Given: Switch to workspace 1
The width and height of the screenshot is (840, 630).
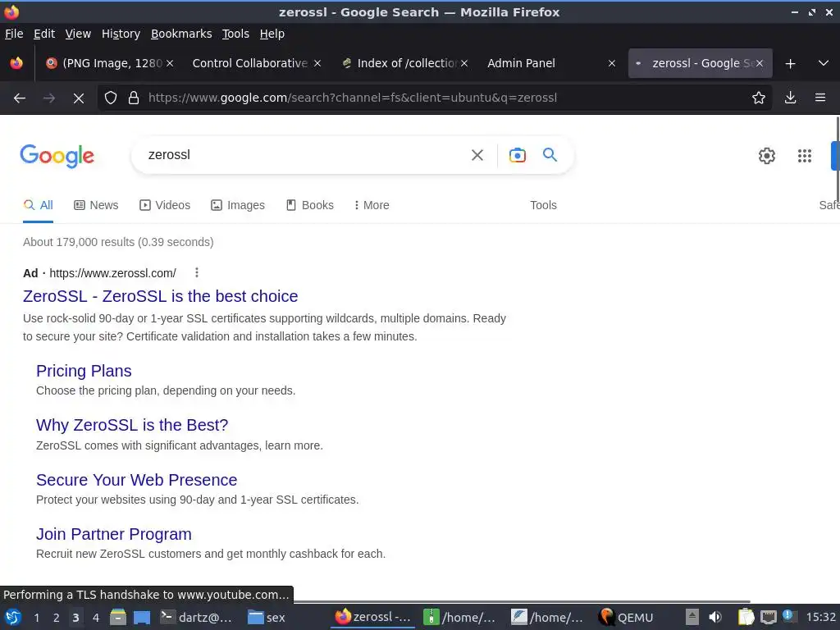Looking at the screenshot, I should [x=36, y=618].
